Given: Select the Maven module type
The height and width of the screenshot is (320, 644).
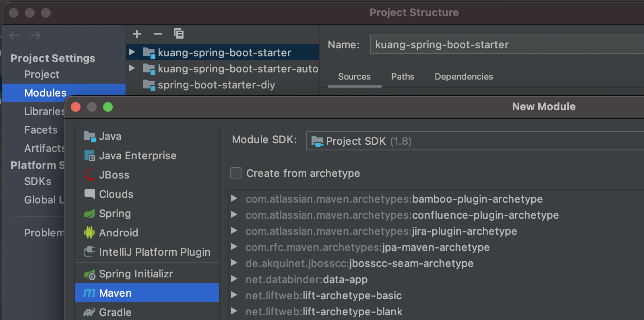Looking at the screenshot, I should click(x=115, y=293).
